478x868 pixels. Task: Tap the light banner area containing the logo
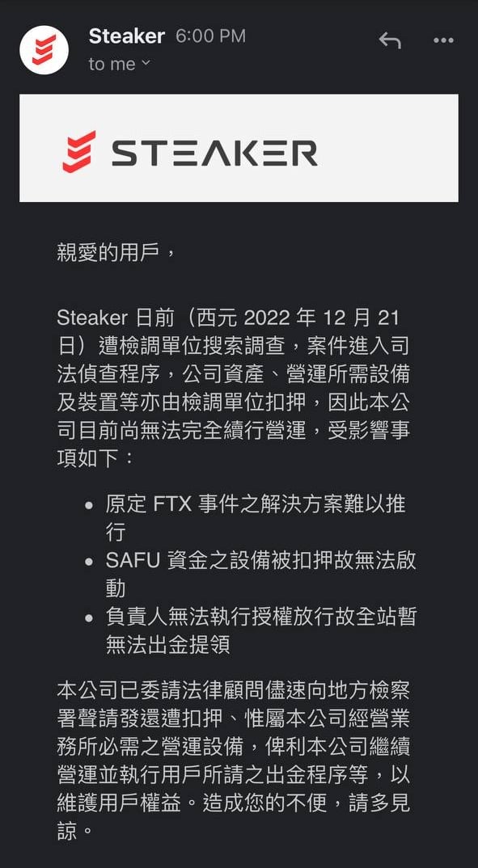(239, 150)
